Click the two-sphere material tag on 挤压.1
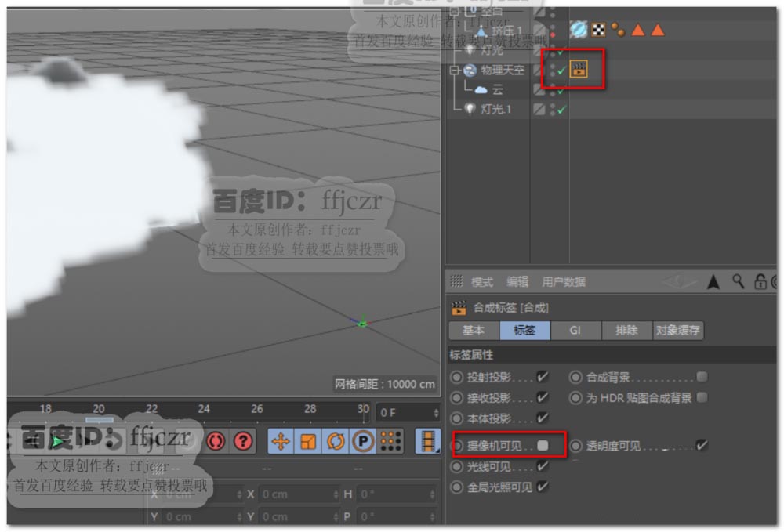This screenshot has height=532, width=784. [x=619, y=30]
